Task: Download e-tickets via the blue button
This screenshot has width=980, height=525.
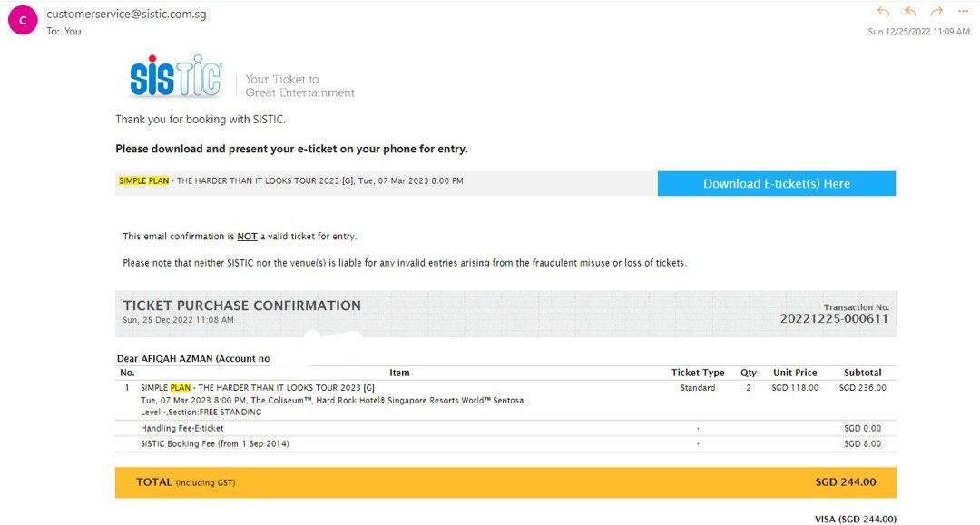Action: [x=776, y=183]
